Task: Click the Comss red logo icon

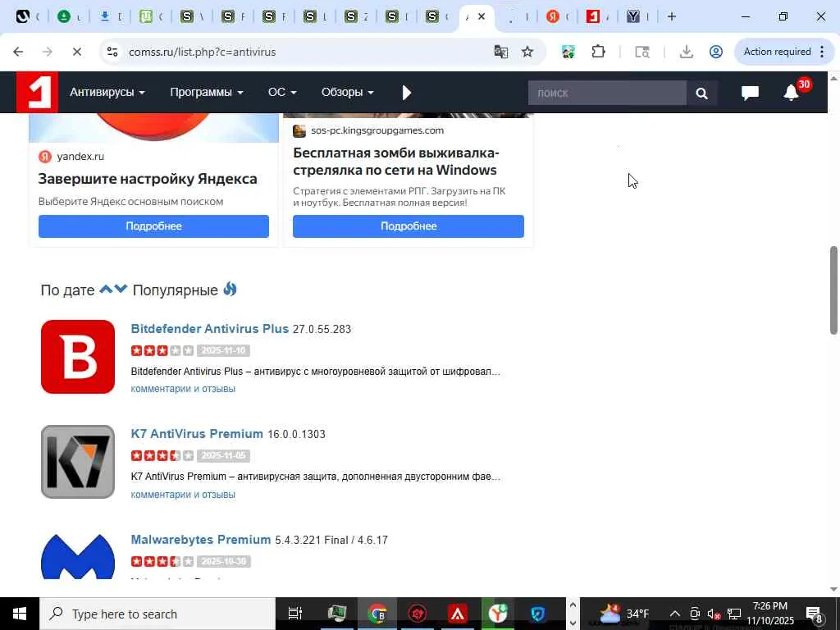Action: coord(37,92)
